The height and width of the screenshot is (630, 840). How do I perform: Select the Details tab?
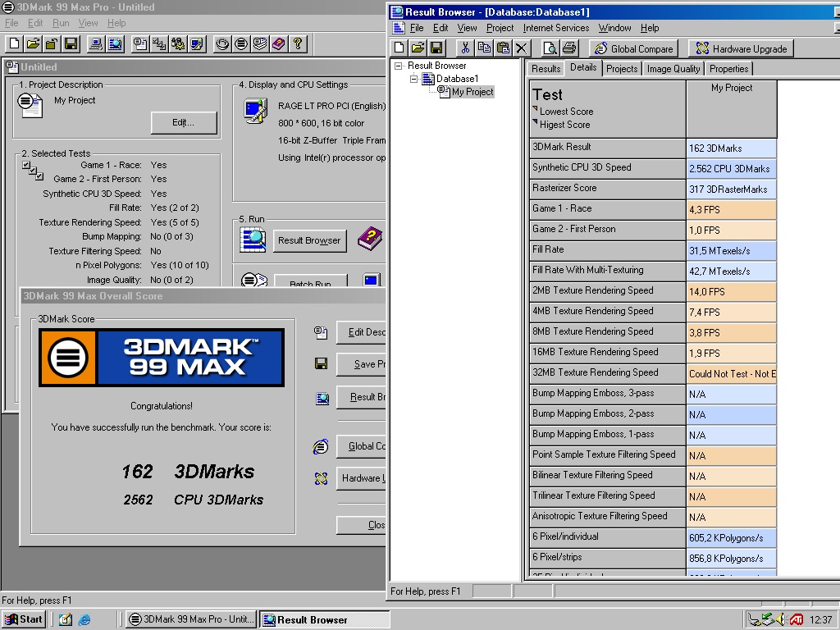(583, 67)
